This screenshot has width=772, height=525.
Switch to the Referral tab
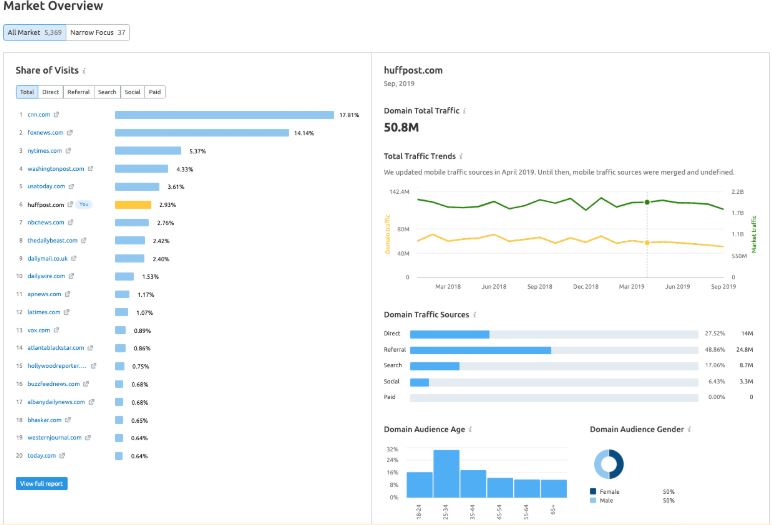tap(78, 92)
